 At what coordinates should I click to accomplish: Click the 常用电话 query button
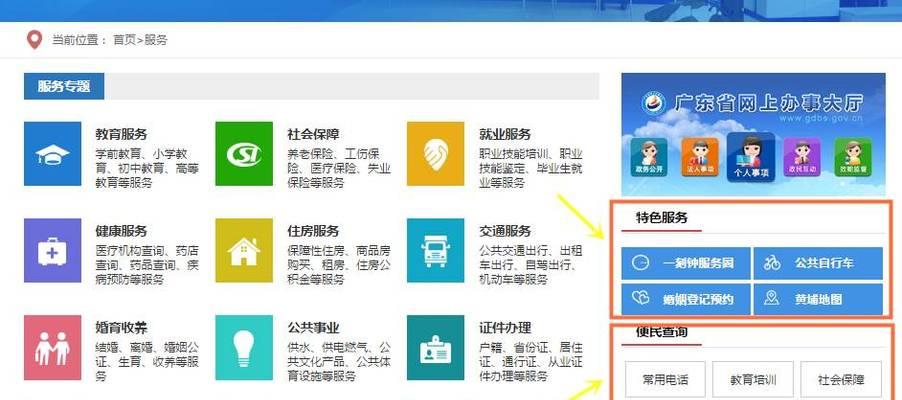click(x=666, y=380)
